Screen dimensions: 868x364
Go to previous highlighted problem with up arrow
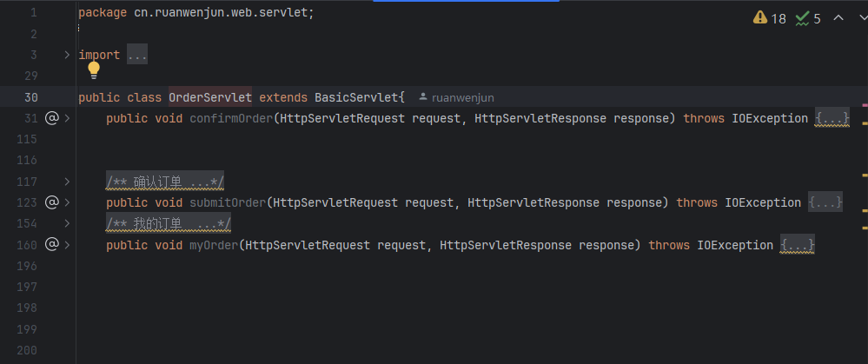(x=838, y=17)
